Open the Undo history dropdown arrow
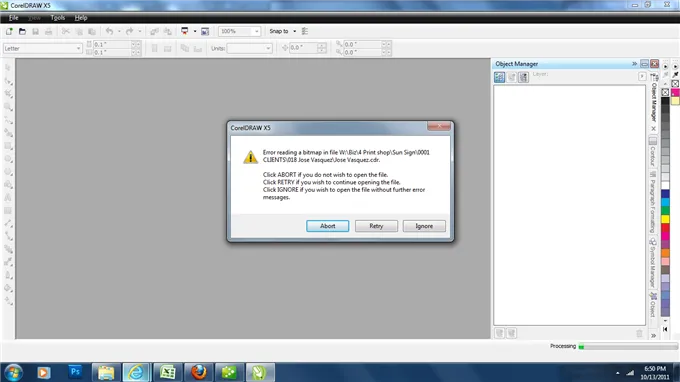 coord(119,31)
